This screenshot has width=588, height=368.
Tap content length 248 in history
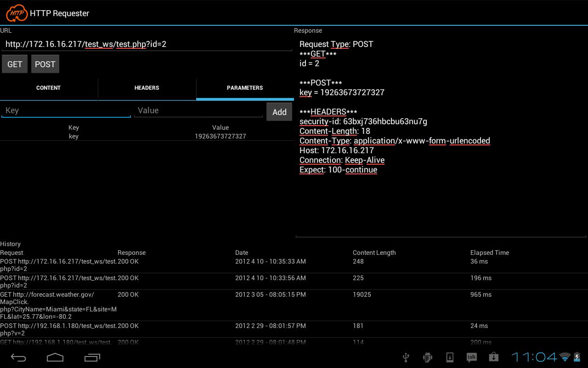tap(358, 261)
